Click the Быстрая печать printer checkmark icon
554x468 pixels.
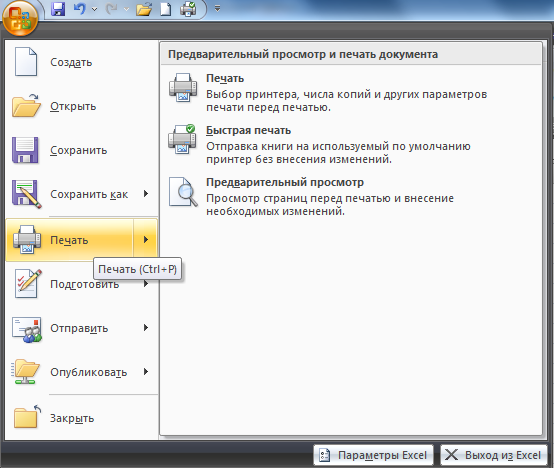[x=182, y=139]
